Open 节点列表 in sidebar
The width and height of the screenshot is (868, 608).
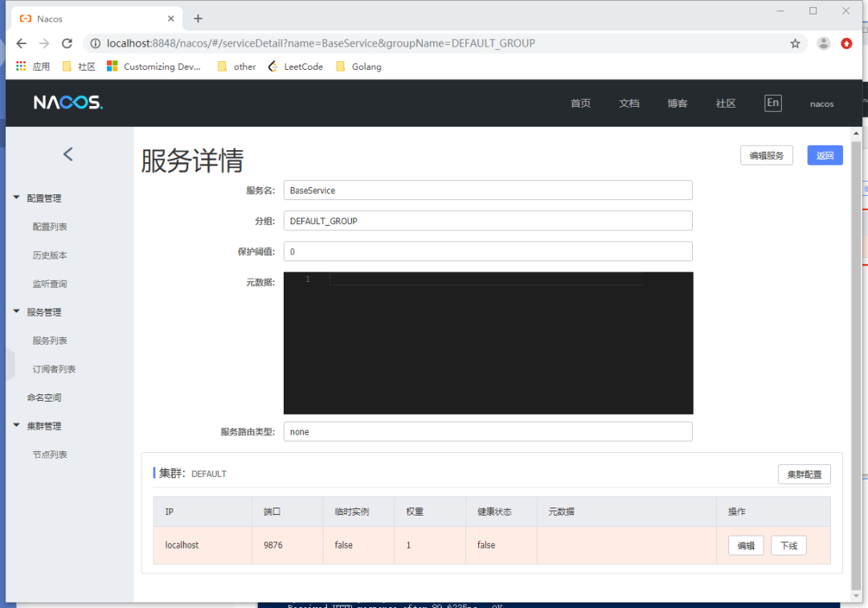tap(50, 455)
